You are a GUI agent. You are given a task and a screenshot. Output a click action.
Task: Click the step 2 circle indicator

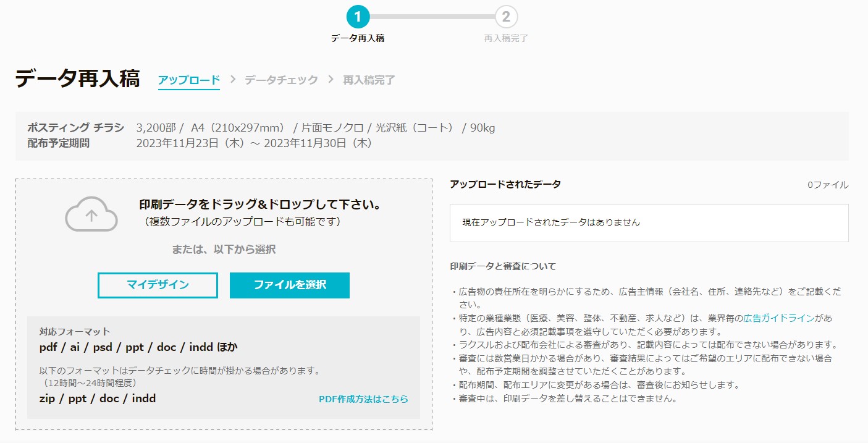click(x=506, y=17)
